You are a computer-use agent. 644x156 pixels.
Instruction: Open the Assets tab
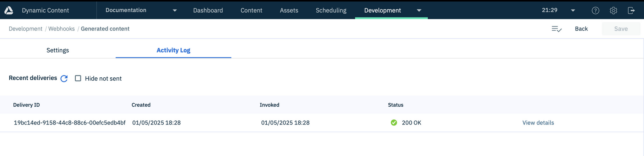tap(289, 11)
